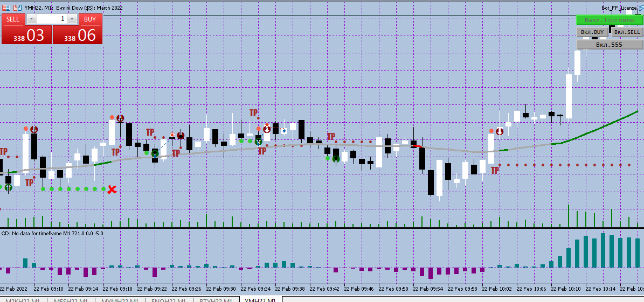Viewport: 644px width, 302px height.
Task: Click the 22 Feb 09:42 time label
Action: (x=324, y=289)
